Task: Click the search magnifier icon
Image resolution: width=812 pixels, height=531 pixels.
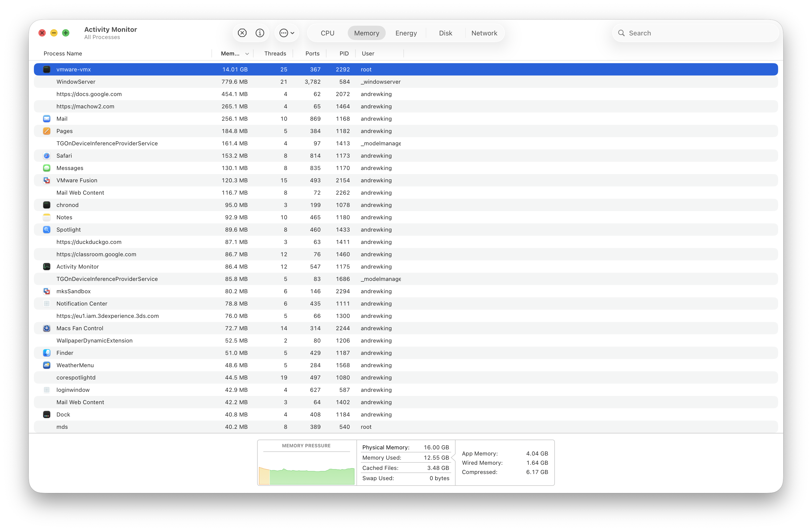Action: tap(621, 33)
